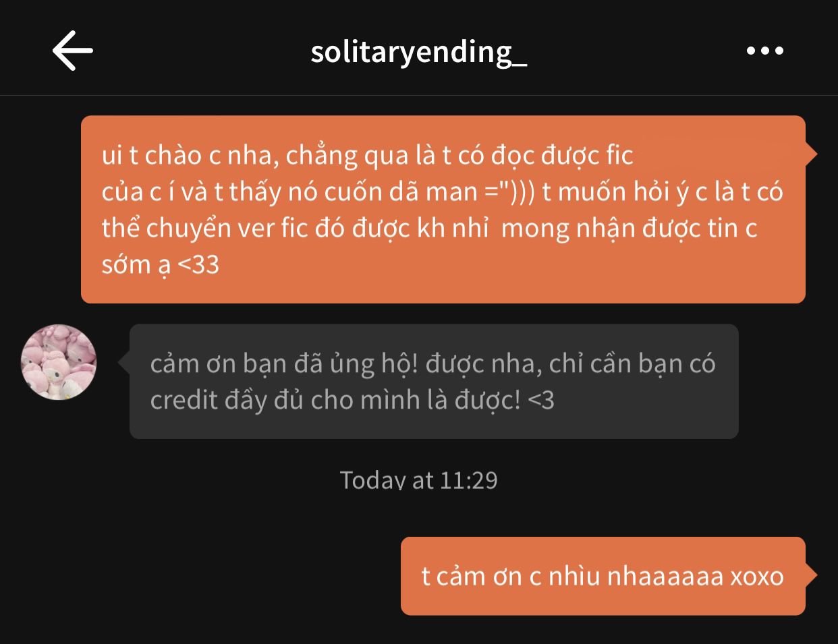Open the three-dot more options menu
This screenshot has width=838, height=644.
tap(765, 51)
